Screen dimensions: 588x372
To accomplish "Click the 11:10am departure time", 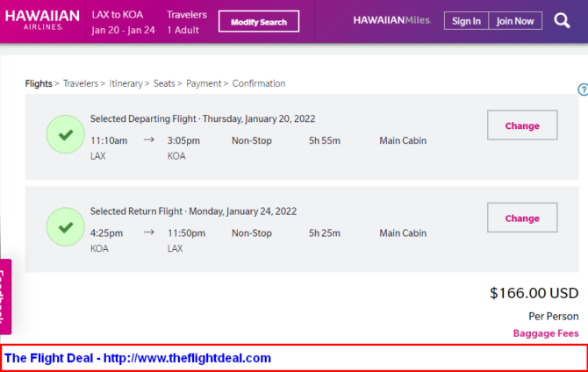I will tap(109, 140).
